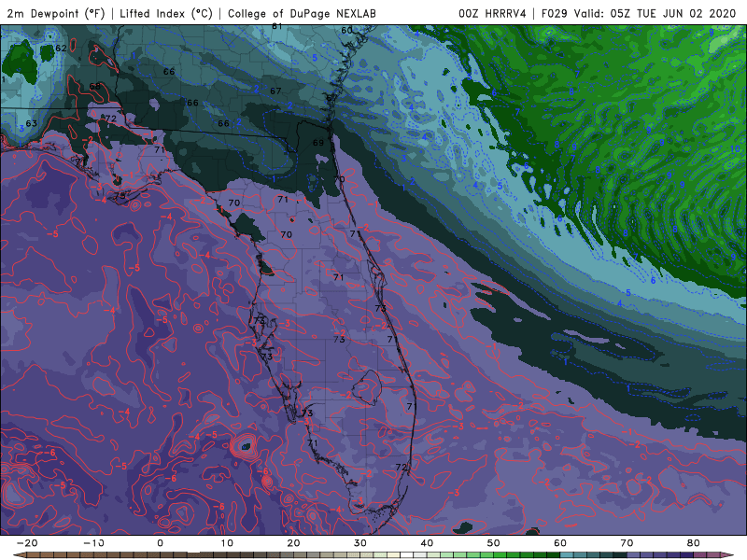747x560 pixels.
Task: Click the 69 dewpoint value on the map
Action: [318, 143]
